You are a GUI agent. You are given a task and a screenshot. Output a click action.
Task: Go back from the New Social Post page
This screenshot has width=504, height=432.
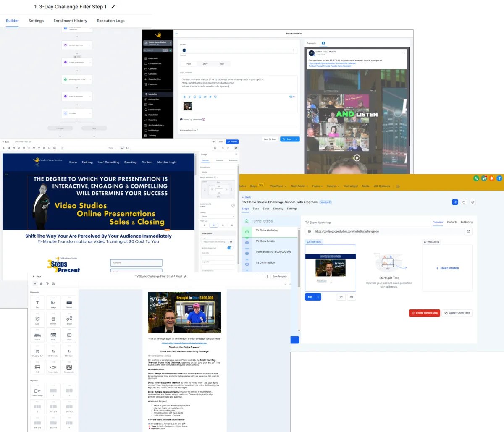pyautogui.click(x=176, y=34)
